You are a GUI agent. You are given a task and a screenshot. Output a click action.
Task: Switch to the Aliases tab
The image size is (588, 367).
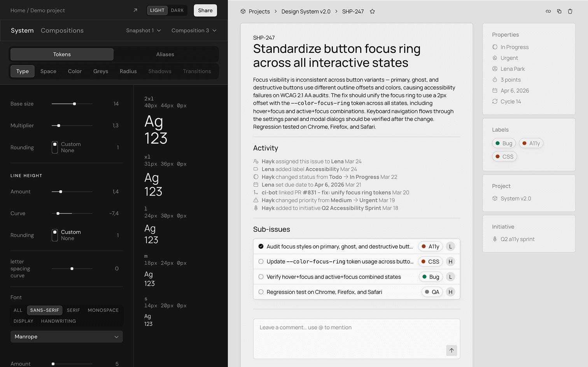coord(165,54)
